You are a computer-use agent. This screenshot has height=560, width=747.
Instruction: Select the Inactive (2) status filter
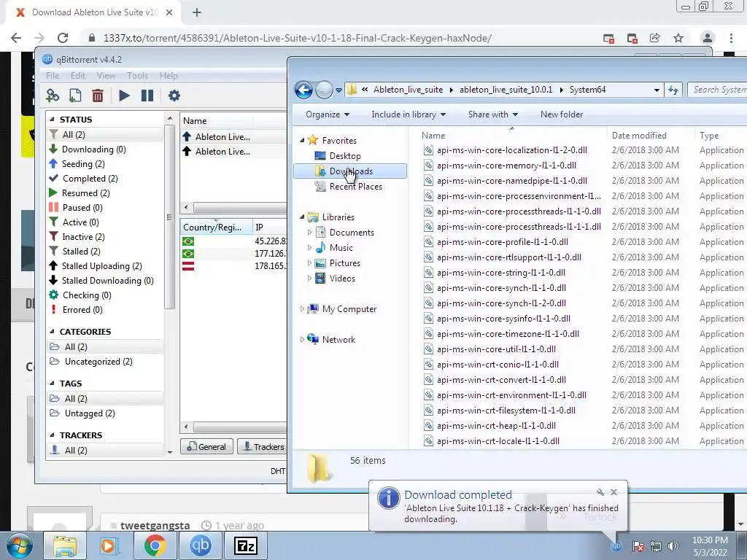click(83, 237)
